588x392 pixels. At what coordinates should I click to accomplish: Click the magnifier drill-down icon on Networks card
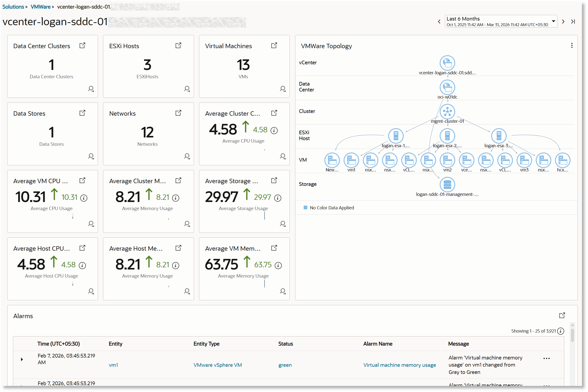[x=187, y=156]
